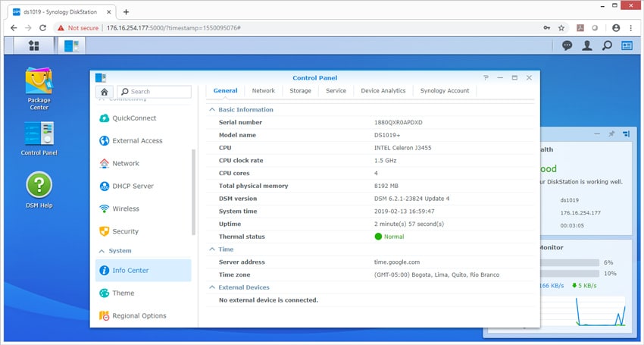The image size is (644, 345).
Task: Open QuickConnect settings
Action: click(x=143, y=118)
